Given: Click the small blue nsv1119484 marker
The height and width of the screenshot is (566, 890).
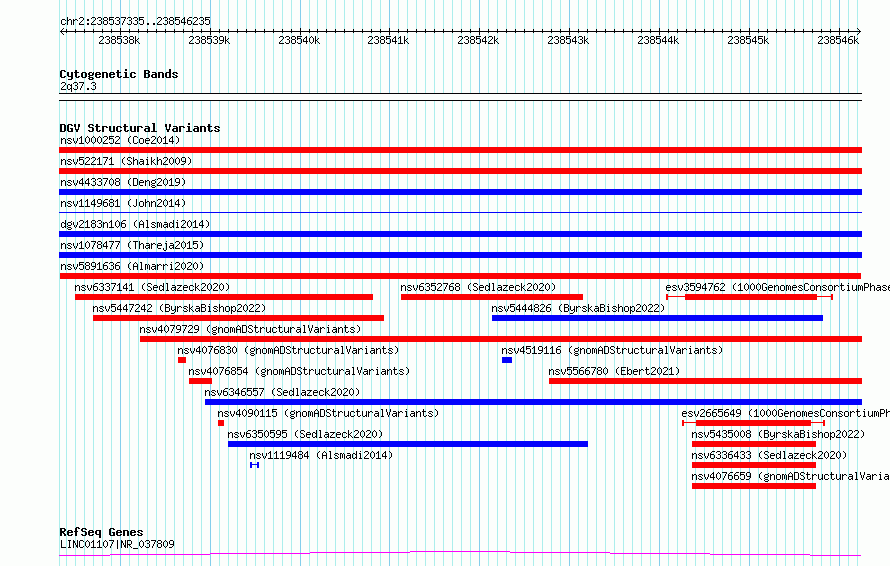Looking at the screenshot, I should point(254,465).
